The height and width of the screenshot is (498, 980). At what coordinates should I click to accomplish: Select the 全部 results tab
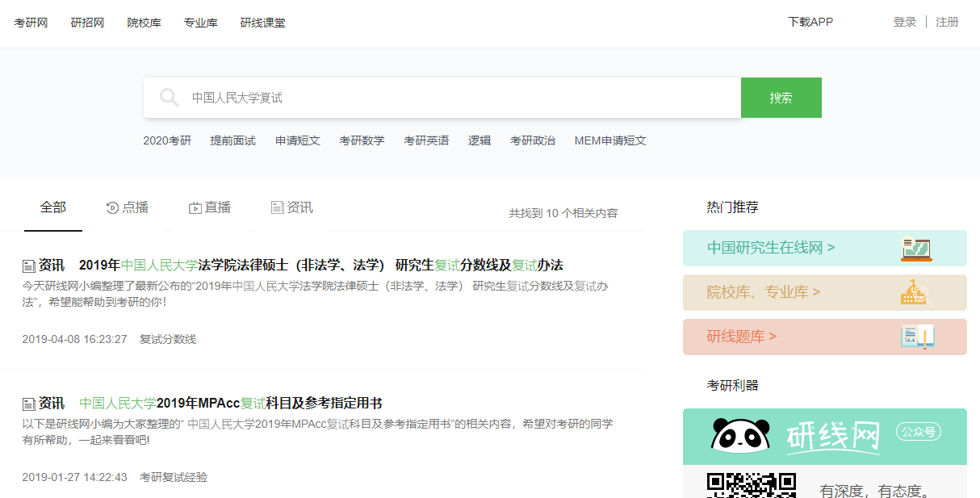tap(53, 207)
